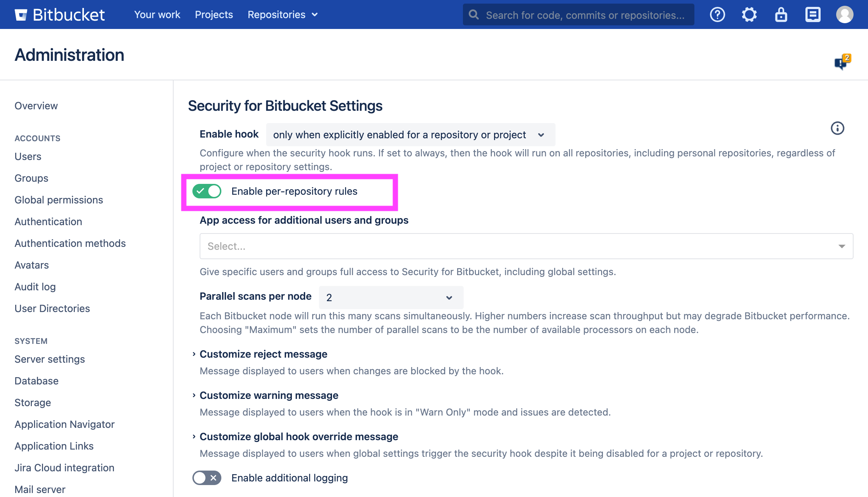Go to Your work in navigation

[x=157, y=15]
